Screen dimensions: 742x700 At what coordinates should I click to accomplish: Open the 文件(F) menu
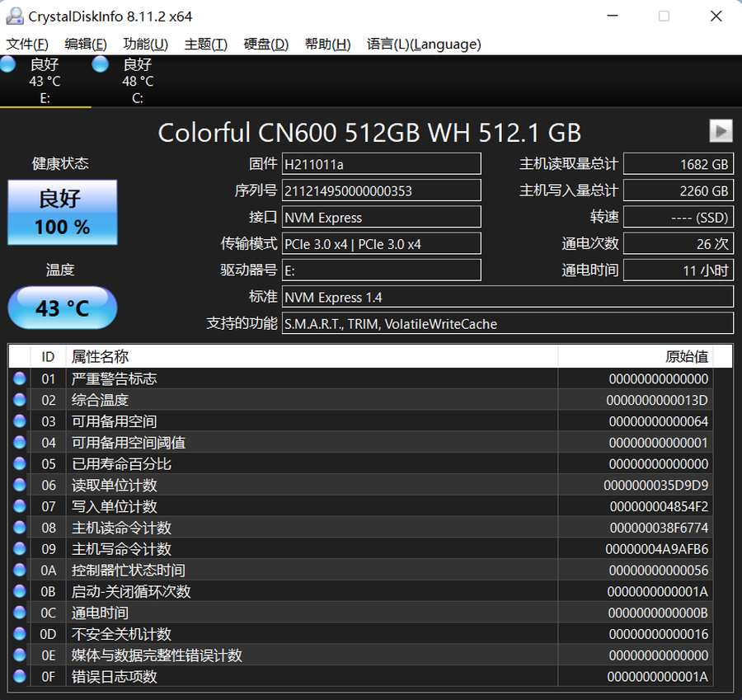27,44
